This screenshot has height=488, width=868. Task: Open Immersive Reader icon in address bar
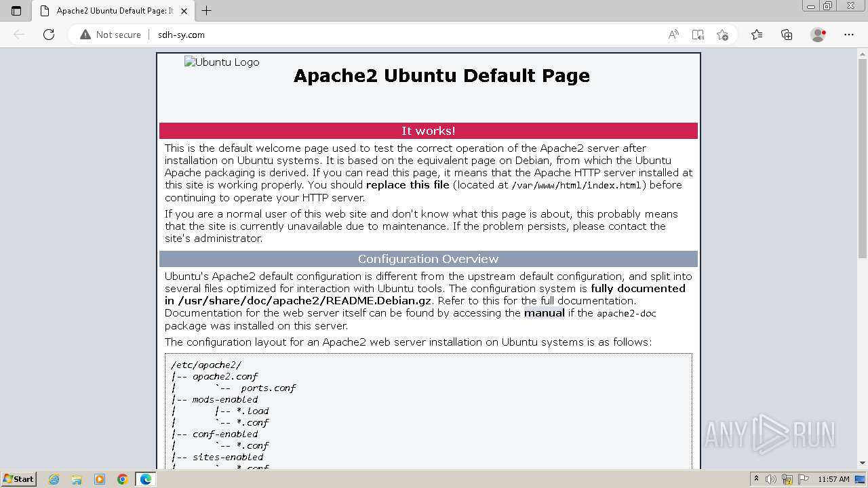coord(698,35)
